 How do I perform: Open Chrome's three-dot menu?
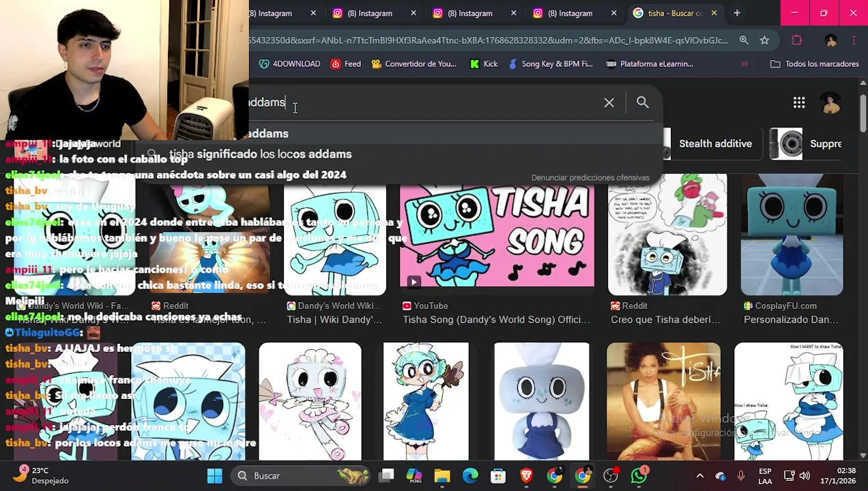click(854, 40)
